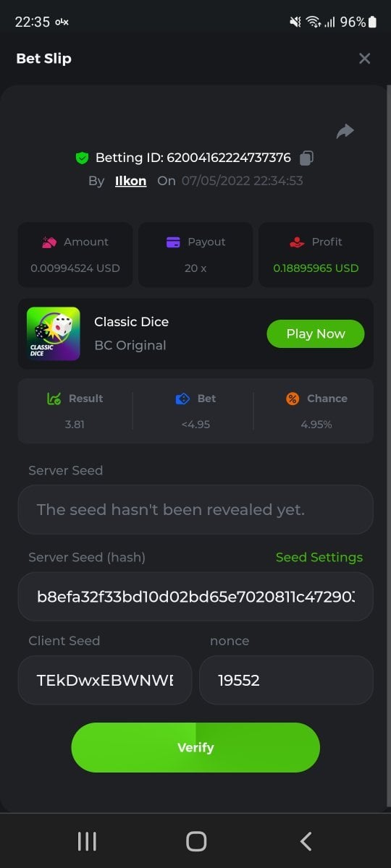Tap the share arrow icon
The width and height of the screenshot is (391, 868).
(x=345, y=131)
